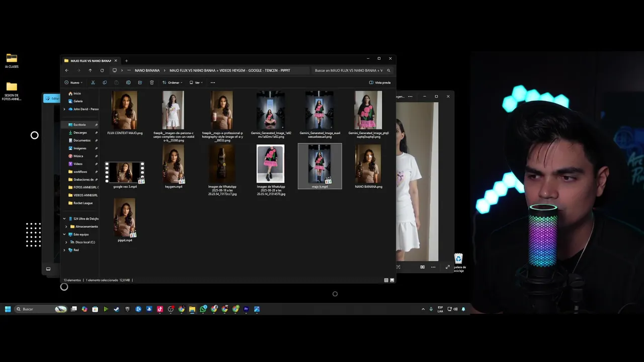
Task: Open Steam from the taskbar
Action: pos(117,309)
